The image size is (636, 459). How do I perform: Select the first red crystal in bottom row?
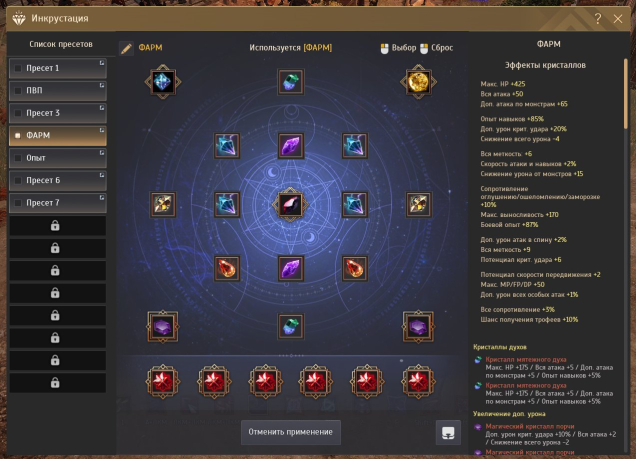[x=163, y=382]
